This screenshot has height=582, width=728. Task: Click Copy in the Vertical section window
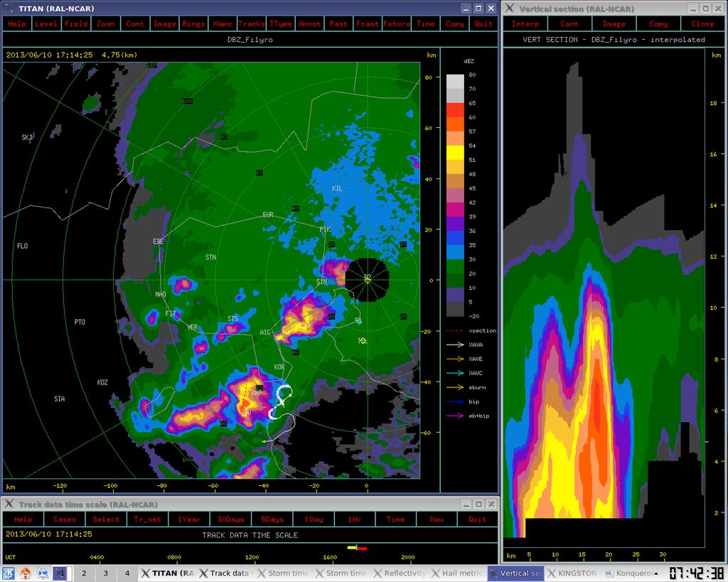(658, 23)
